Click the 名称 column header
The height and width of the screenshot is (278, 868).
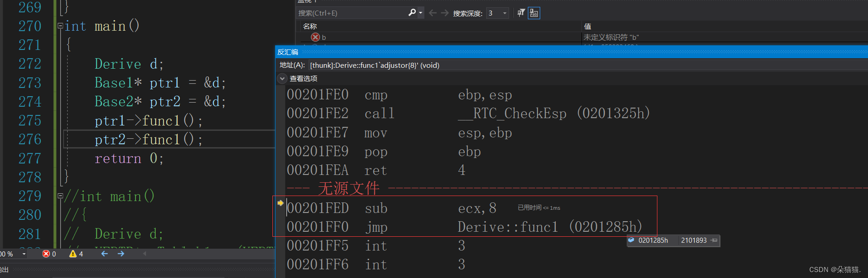click(x=310, y=27)
